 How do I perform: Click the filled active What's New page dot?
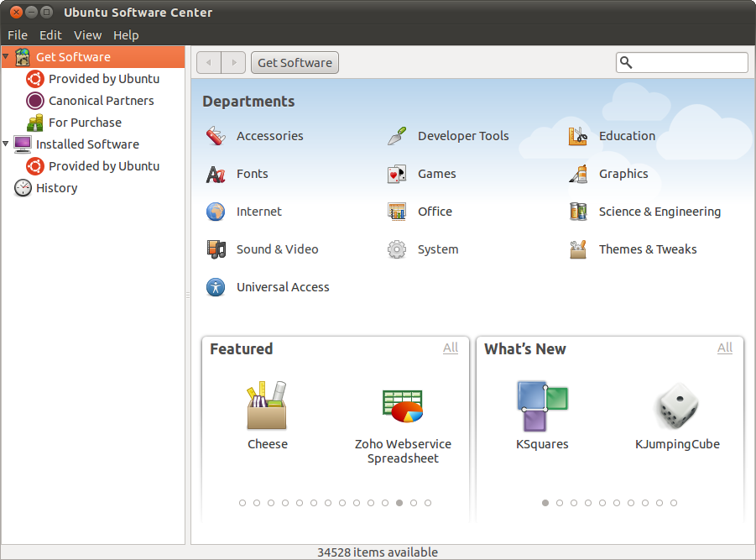pyautogui.click(x=545, y=503)
